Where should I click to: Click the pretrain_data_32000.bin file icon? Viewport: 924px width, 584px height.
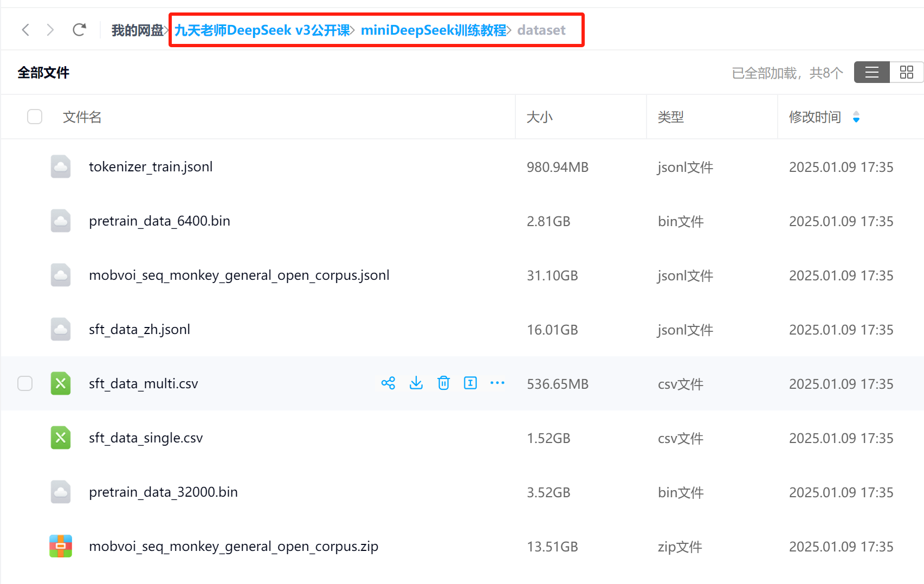tap(61, 492)
